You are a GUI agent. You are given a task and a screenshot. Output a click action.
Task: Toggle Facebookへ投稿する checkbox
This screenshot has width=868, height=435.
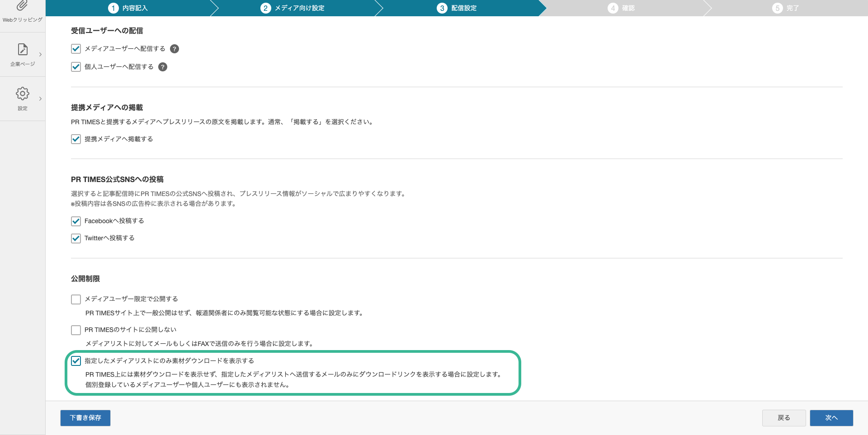coord(76,221)
